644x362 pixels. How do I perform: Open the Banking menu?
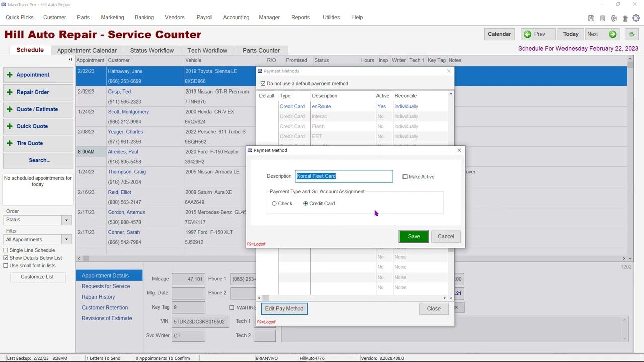tap(144, 17)
